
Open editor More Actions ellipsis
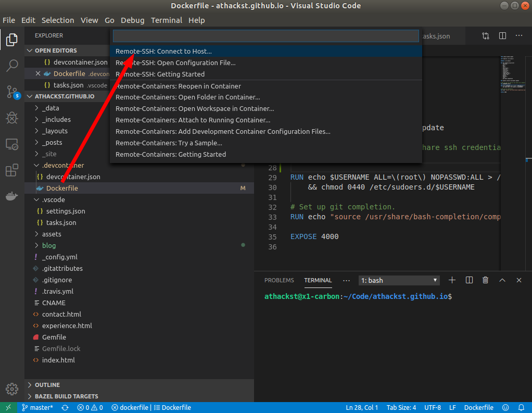pos(519,35)
